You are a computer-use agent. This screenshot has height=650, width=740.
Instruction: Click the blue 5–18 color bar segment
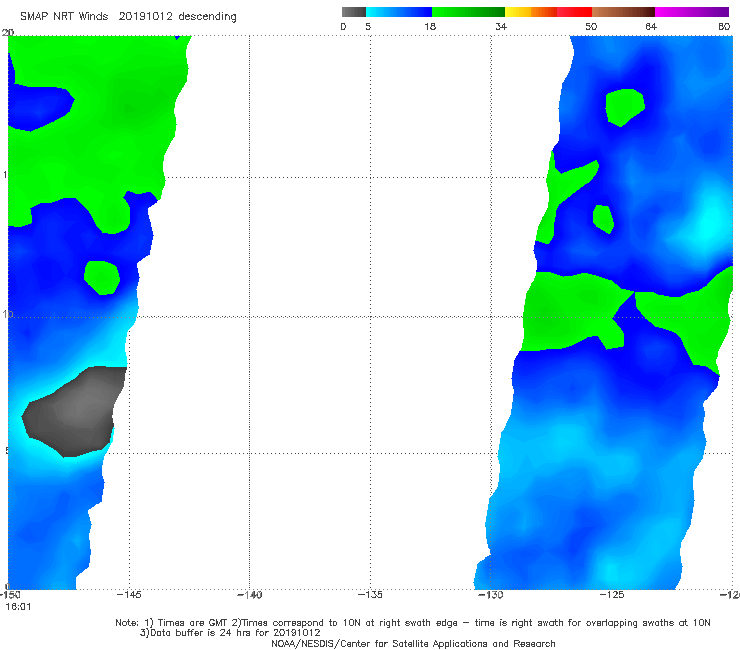399,12
